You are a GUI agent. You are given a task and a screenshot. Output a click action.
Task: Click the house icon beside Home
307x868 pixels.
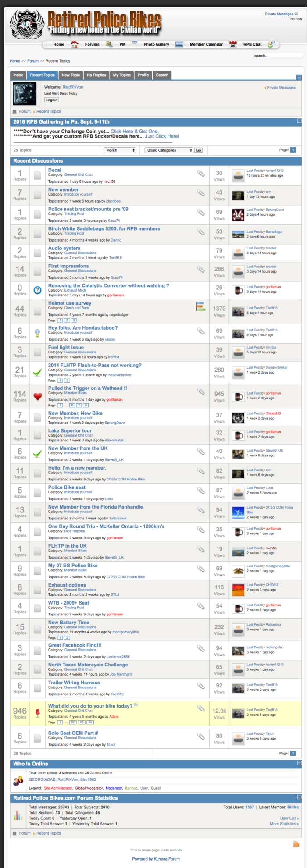(x=75, y=44)
